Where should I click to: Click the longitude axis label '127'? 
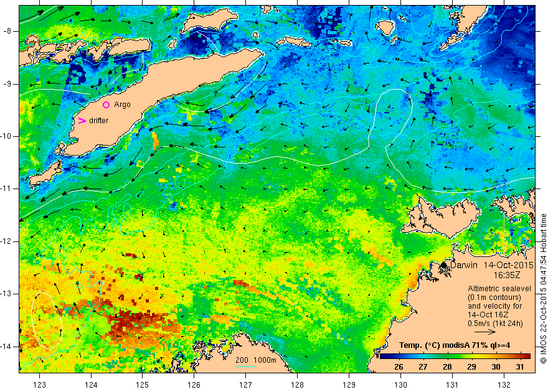(x=245, y=385)
